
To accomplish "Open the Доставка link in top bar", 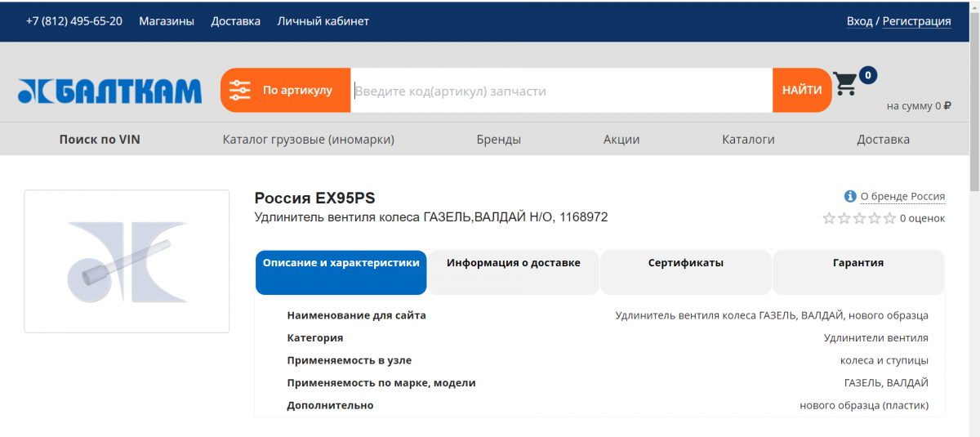I will [x=235, y=21].
